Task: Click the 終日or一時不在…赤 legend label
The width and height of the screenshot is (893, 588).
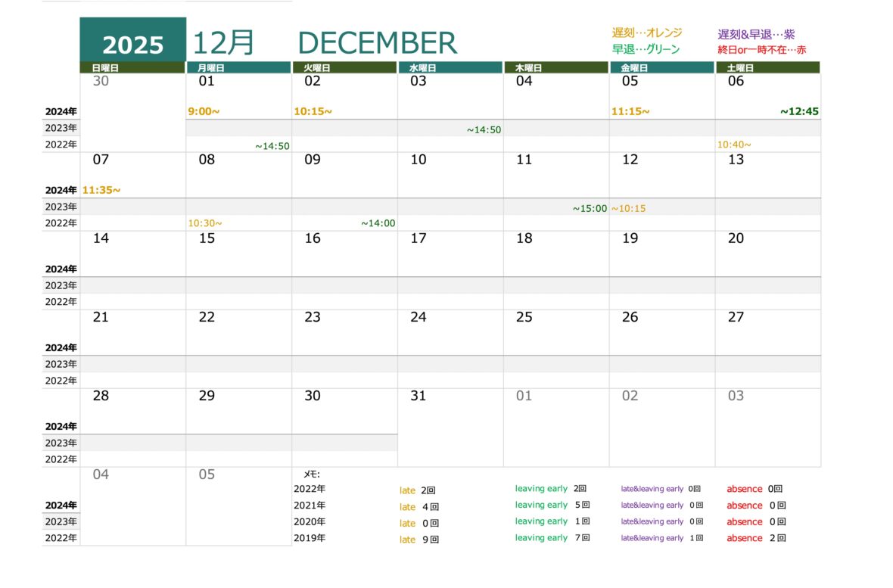Action: tap(762, 49)
